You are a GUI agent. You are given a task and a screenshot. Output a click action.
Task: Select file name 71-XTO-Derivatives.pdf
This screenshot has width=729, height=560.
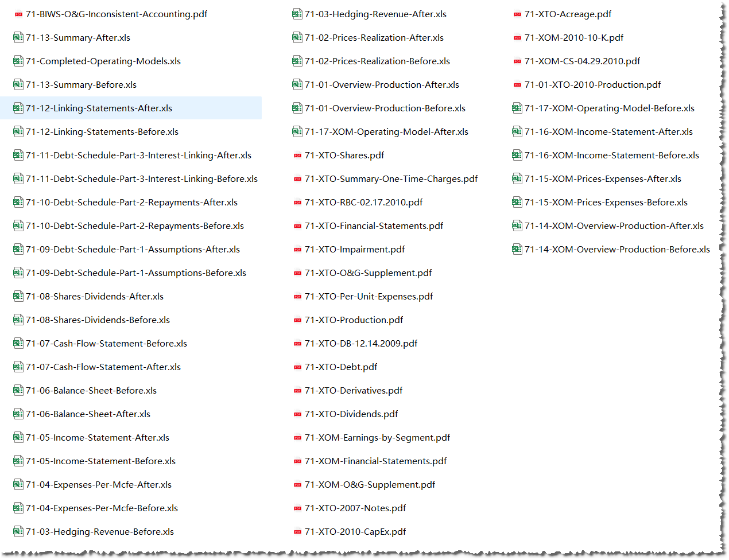[354, 391]
